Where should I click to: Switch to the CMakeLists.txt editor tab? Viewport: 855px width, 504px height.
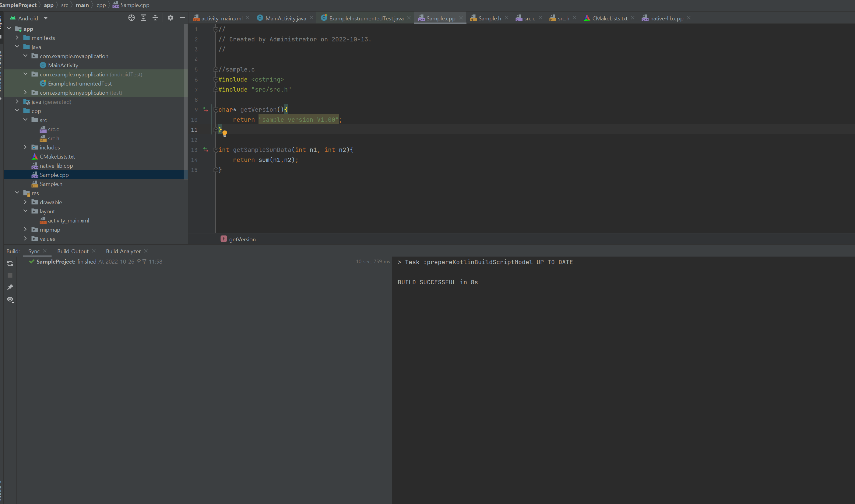point(609,18)
